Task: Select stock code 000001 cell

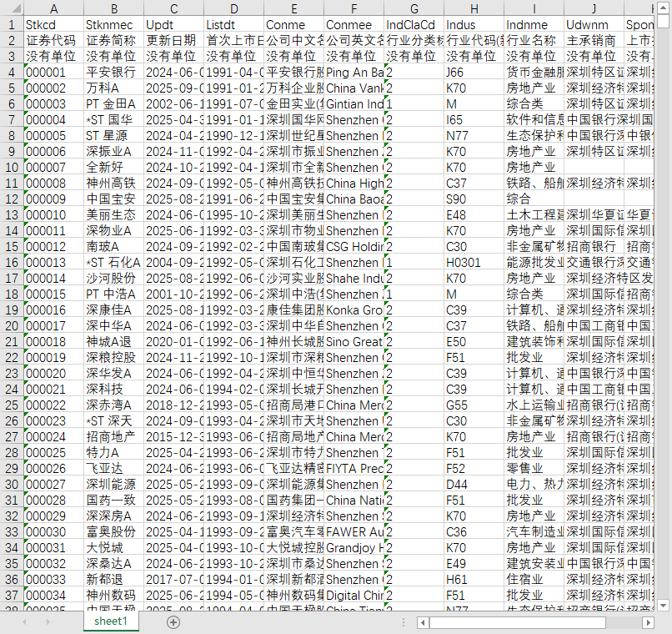Action: point(53,72)
